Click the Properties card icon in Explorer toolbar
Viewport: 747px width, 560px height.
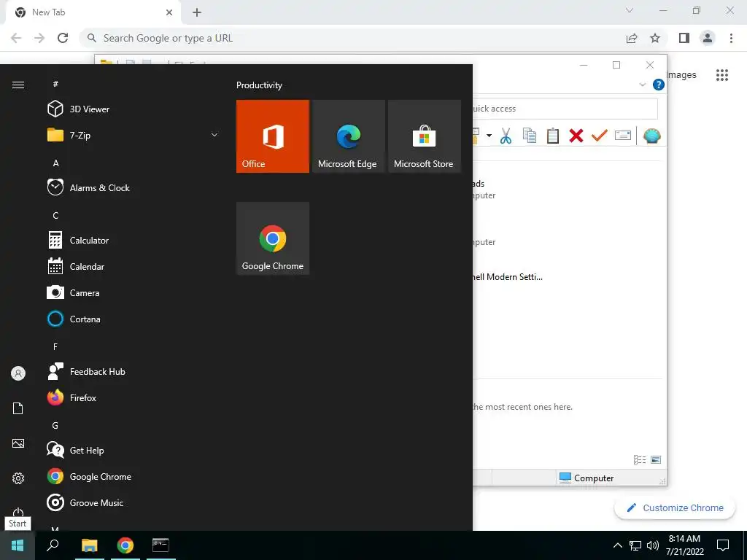pos(623,136)
